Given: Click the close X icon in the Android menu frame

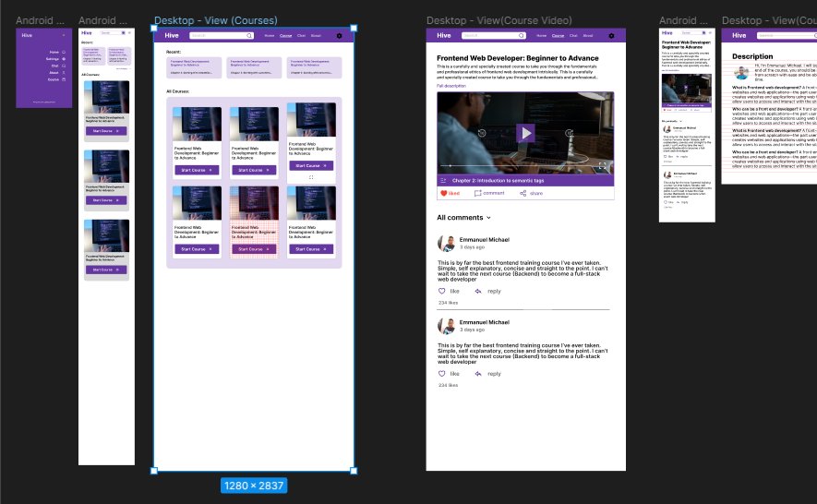Looking at the screenshot, I should (64, 35).
